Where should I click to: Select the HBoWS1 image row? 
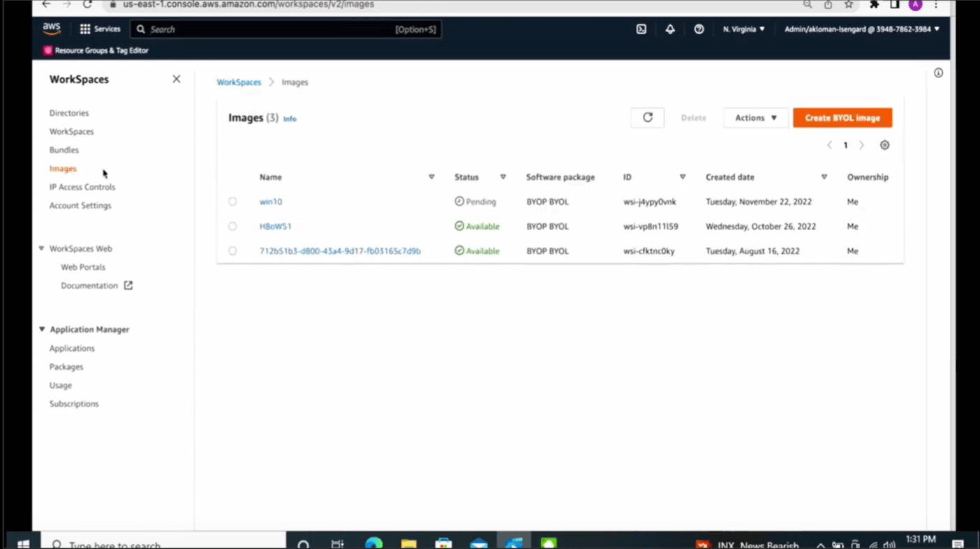(232, 226)
